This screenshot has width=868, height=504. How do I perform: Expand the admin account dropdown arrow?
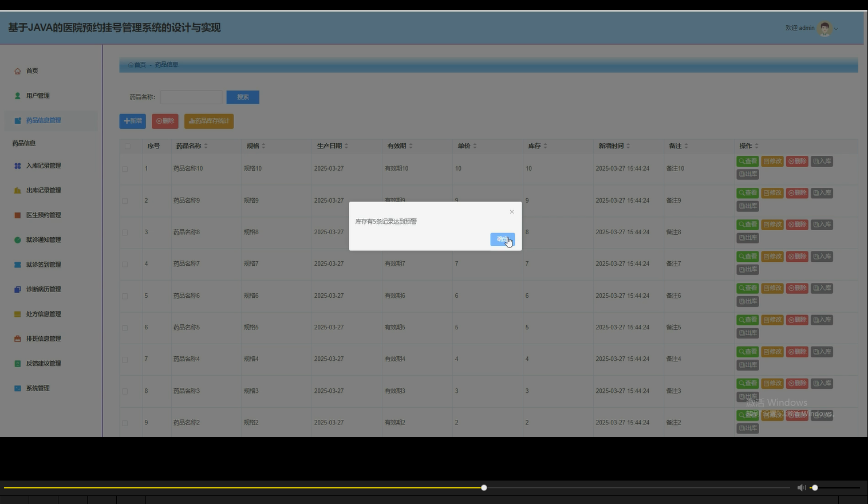click(836, 29)
